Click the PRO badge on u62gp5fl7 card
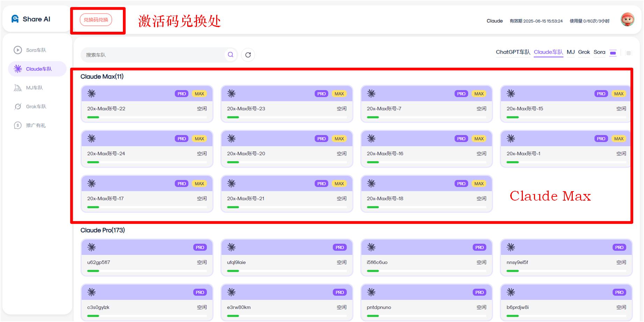 pyautogui.click(x=200, y=247)
